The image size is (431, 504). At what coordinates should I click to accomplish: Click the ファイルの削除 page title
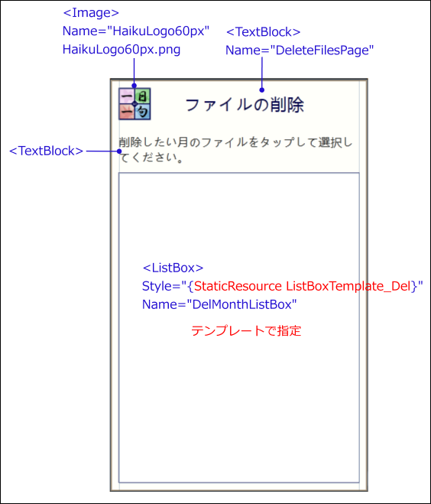tap(245, 105)
